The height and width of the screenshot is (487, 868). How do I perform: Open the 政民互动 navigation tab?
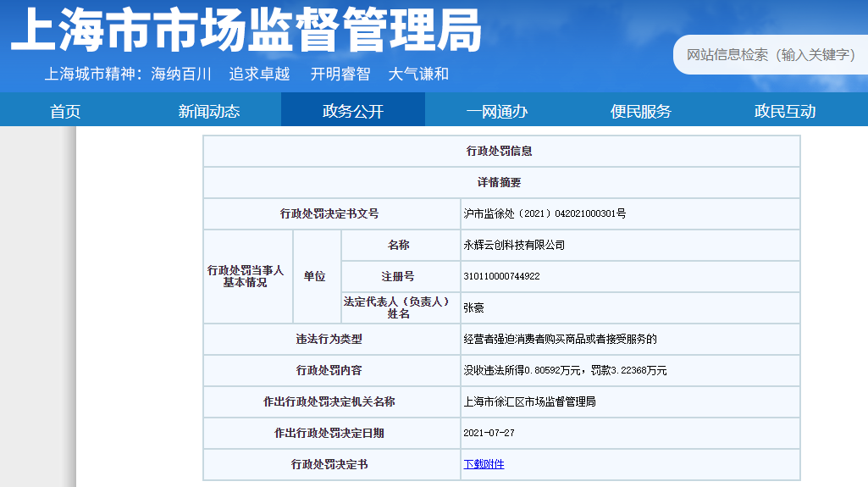coord(785,111)
